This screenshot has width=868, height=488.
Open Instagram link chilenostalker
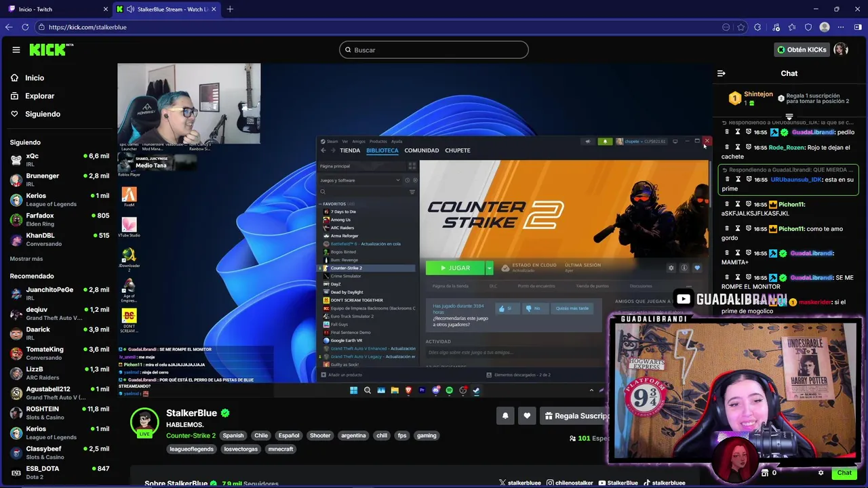point(570,483)
